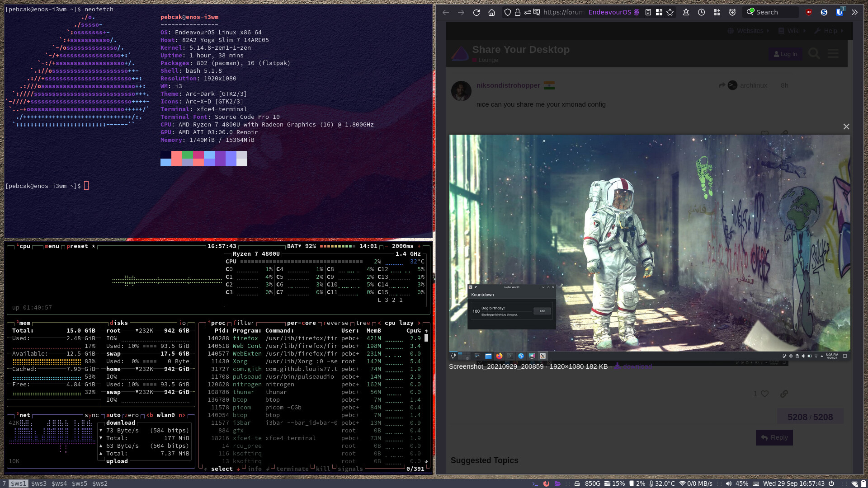Toggle net sync option in btop
The image size is (868, 488).
coord(92,415)
